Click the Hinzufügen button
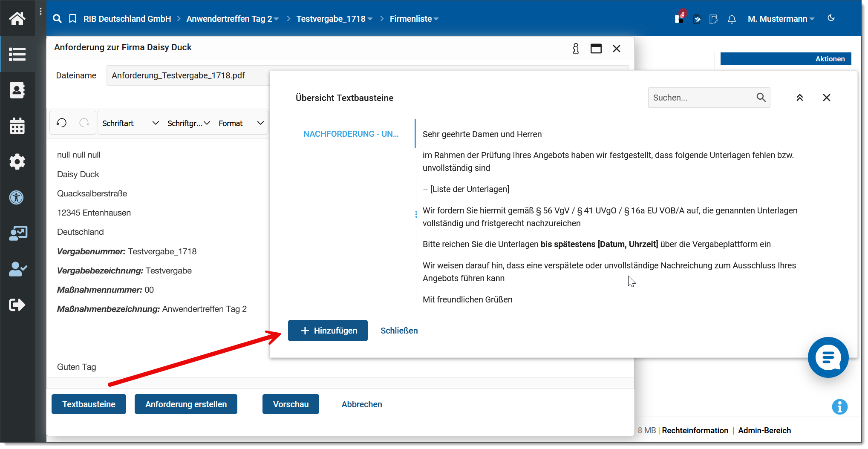 (x=328, y=331)
